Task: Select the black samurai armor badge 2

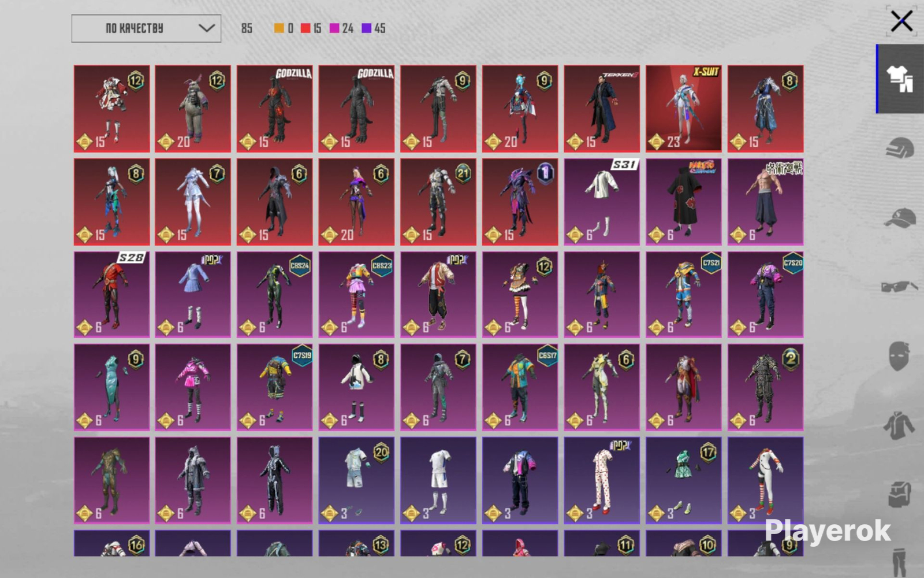Action: click(765, 387)
